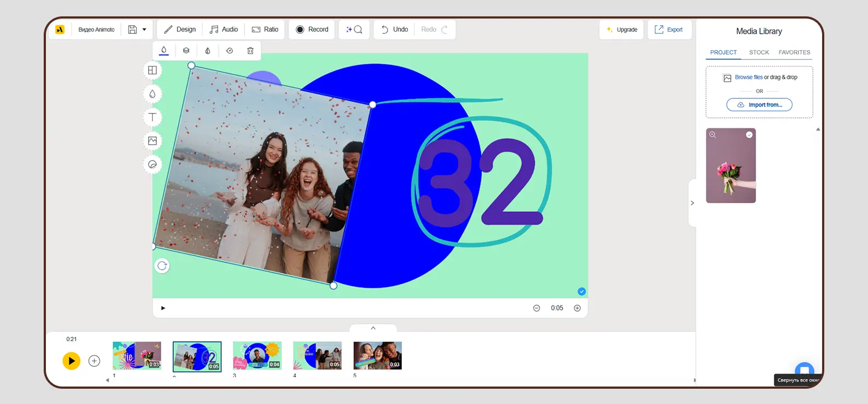The image size is (868, 404).
Task: Open the color droplet tool in side toolbar
Action: [x=153, y=94]
